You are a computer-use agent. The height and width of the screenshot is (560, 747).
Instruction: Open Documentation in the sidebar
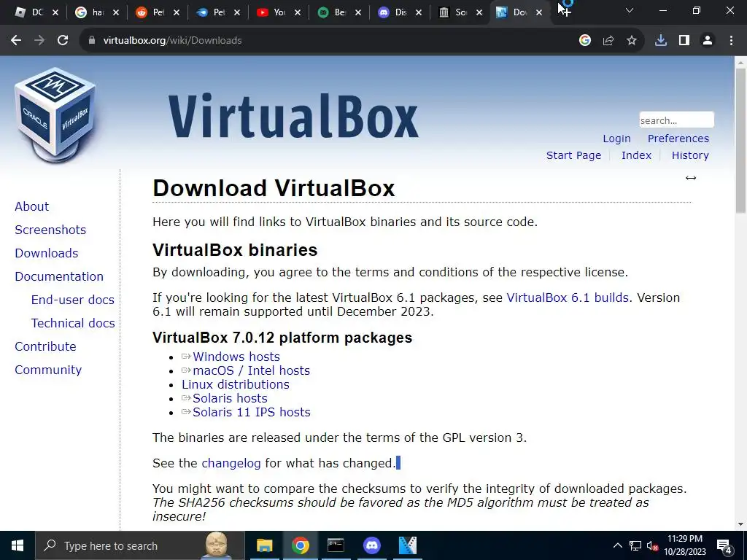click(x=59, y=276)
